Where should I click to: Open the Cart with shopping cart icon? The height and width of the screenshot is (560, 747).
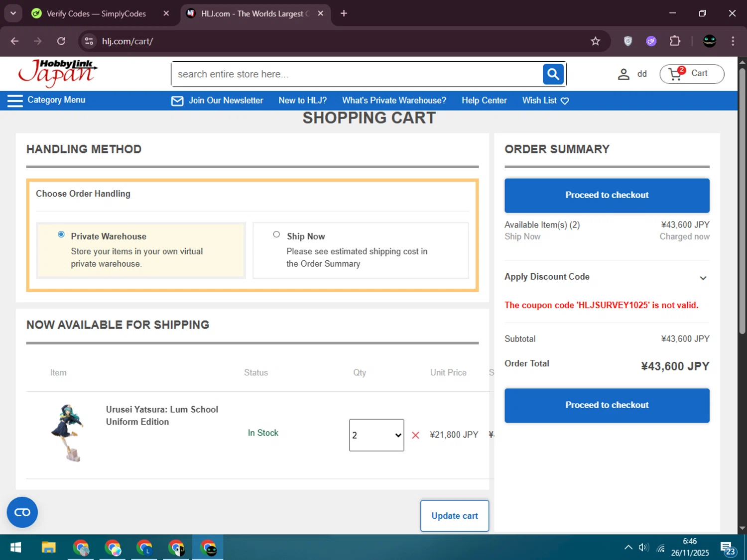(x=692, y=74)
